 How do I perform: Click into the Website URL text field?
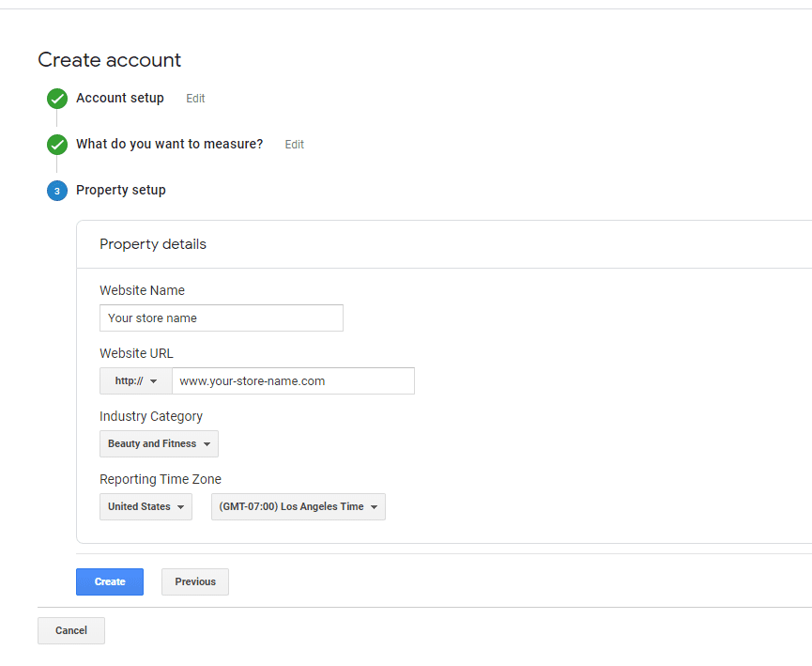pos(293,381)
